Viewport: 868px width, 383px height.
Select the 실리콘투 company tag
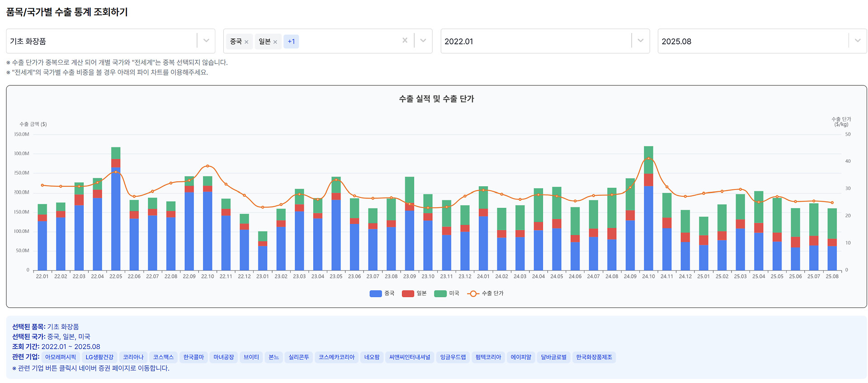[299, 357]
